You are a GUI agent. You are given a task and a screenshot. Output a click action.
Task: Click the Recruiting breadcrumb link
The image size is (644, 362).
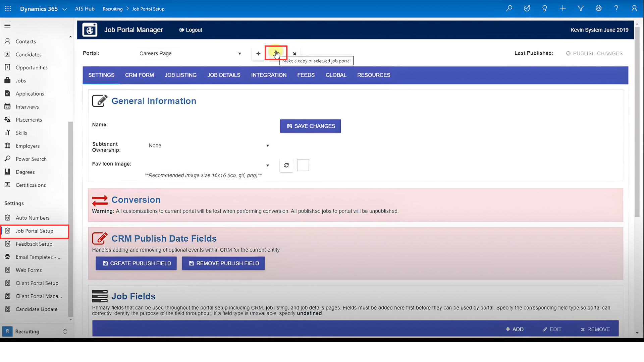click(113, 9)
